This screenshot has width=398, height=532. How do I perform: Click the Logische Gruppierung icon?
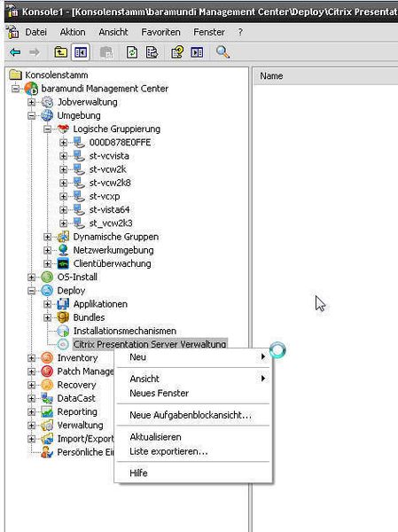coord(63,129)
